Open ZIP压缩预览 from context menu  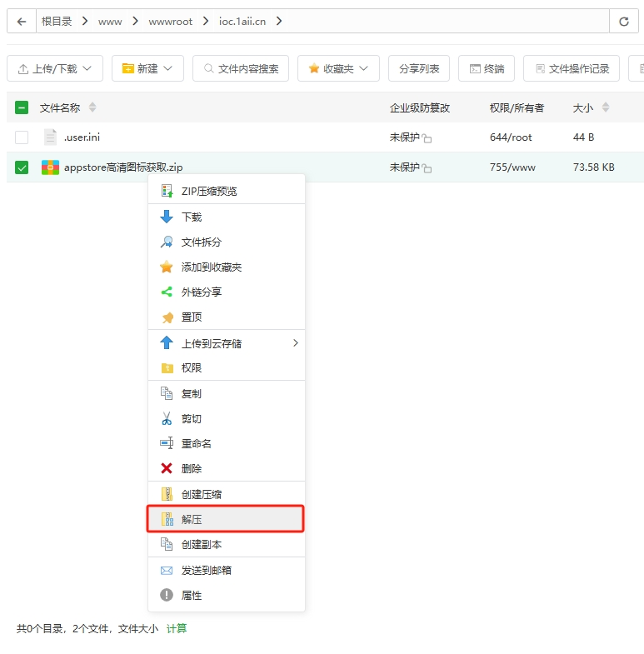[x=227, y=191]
